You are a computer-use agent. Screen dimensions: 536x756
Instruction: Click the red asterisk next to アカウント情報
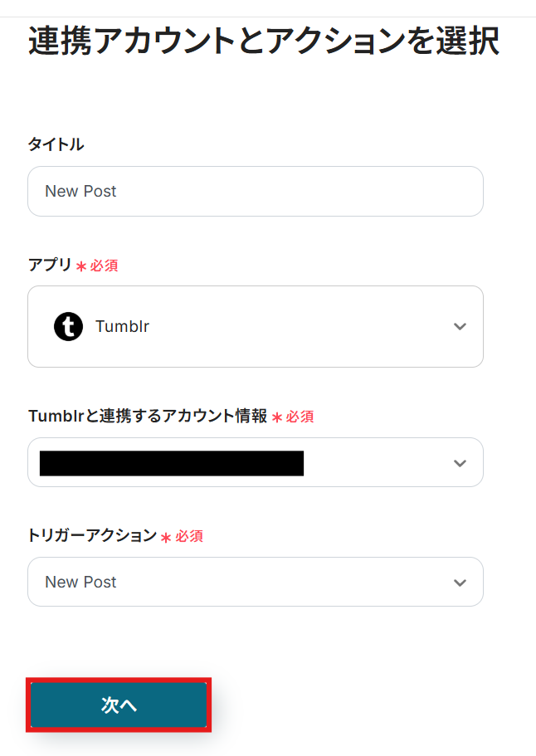tap(277, 417)
